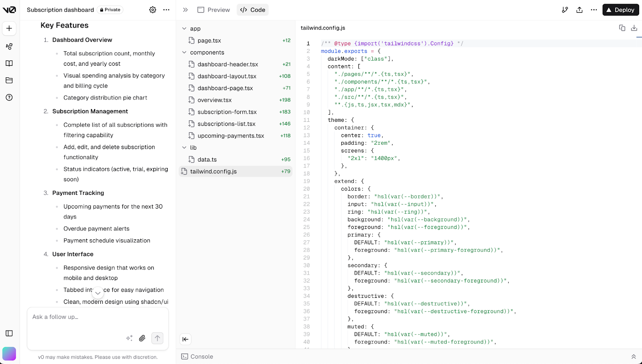Focus the Ask a follow up input

98,317
